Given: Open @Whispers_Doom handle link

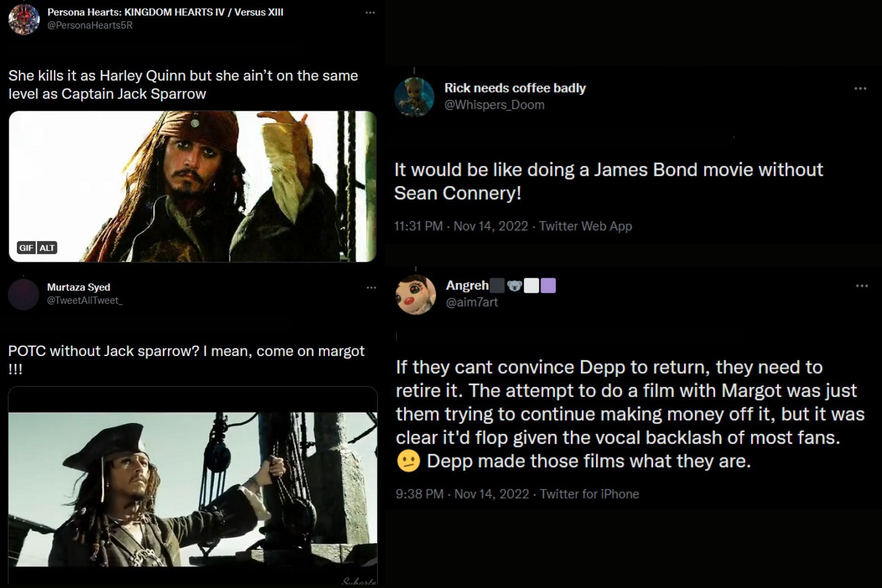Looking at the screenshot, I should (494, 105).
